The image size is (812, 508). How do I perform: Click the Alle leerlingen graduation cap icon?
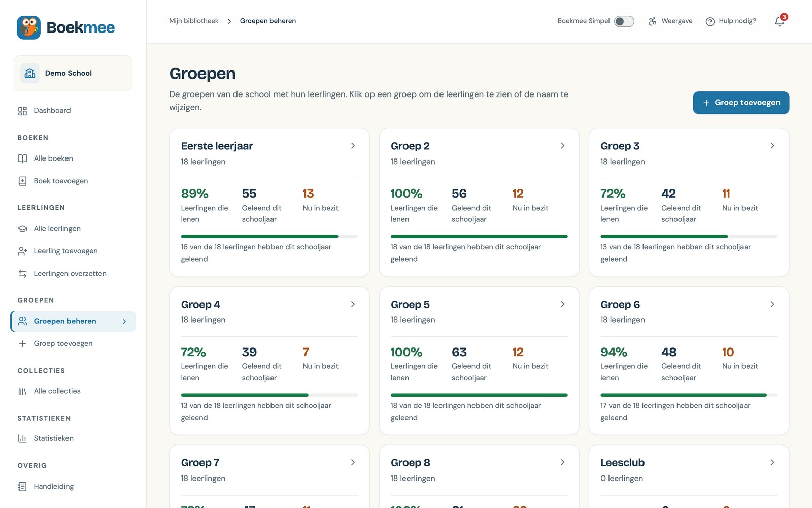[22, 229]
